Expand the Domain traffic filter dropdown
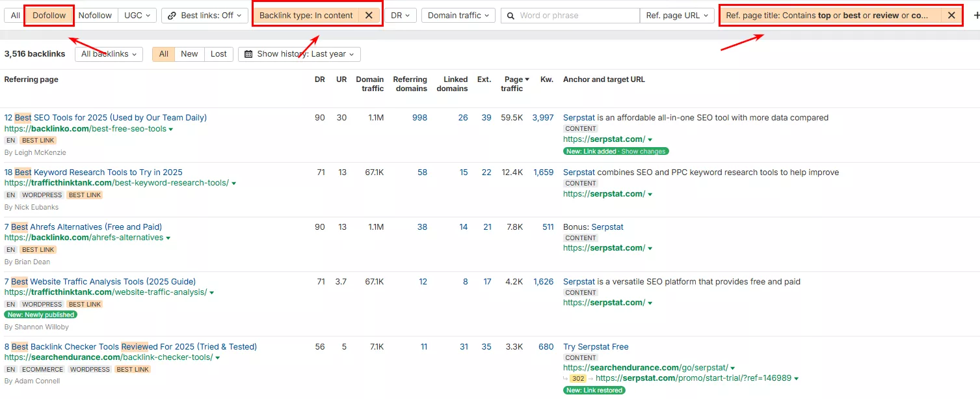Image resolution: width=980 pixels, height=399 pixels. click(x=458, y=16)
